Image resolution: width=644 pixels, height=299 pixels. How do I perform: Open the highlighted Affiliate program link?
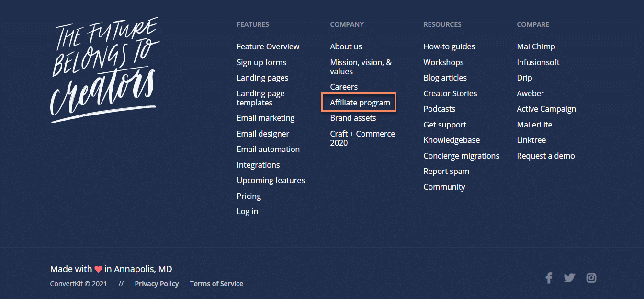(359, 102)
